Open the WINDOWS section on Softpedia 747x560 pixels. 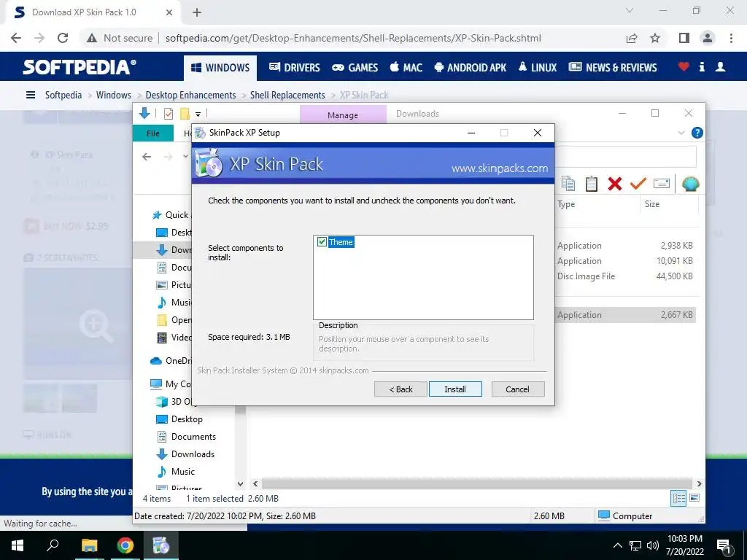click(x=220, y=68)
